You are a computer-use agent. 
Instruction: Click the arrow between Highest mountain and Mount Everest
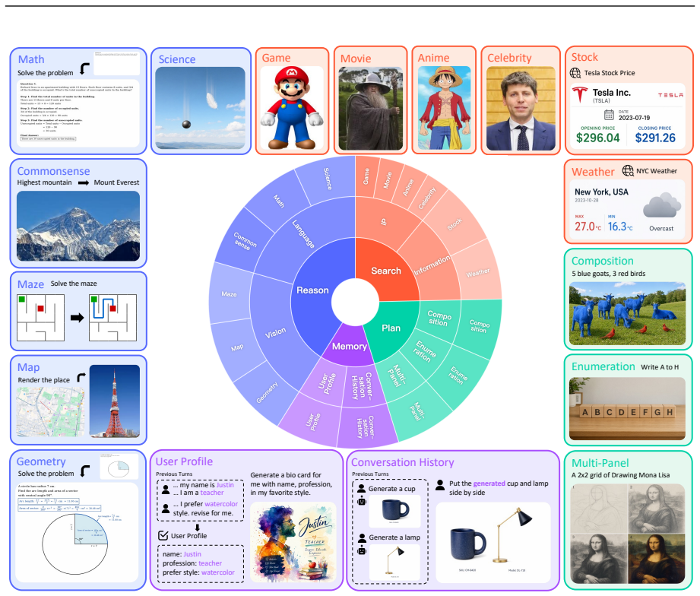(x=83, y=182)
